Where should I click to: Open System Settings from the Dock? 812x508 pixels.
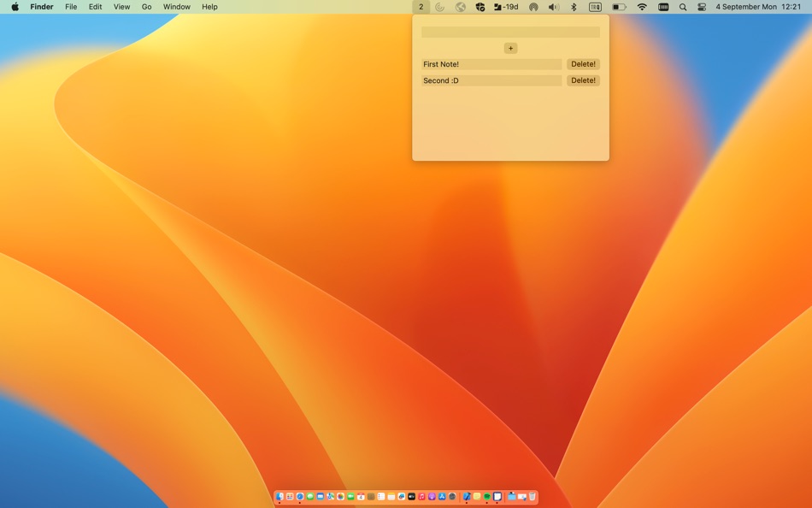452,496
